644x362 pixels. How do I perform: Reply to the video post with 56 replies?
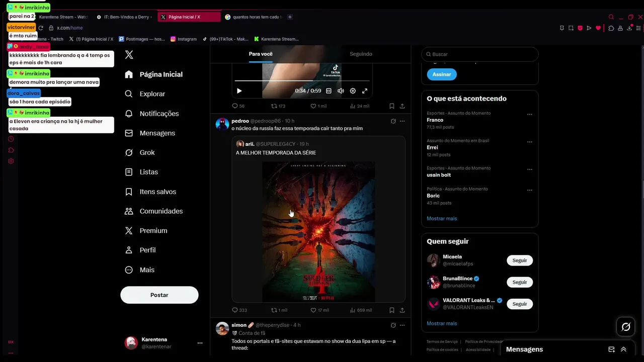point(238,106)
